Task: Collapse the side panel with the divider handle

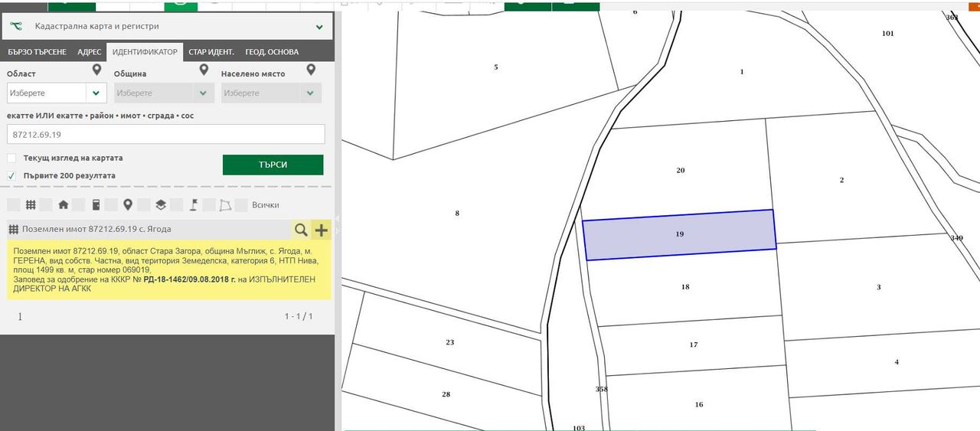Action: point(338,224)
